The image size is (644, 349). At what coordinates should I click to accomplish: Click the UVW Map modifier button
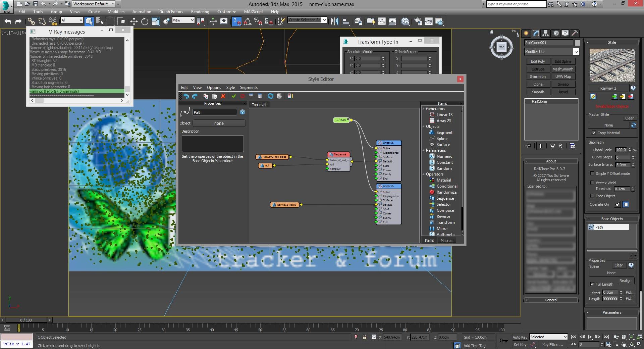coord(563,77)
